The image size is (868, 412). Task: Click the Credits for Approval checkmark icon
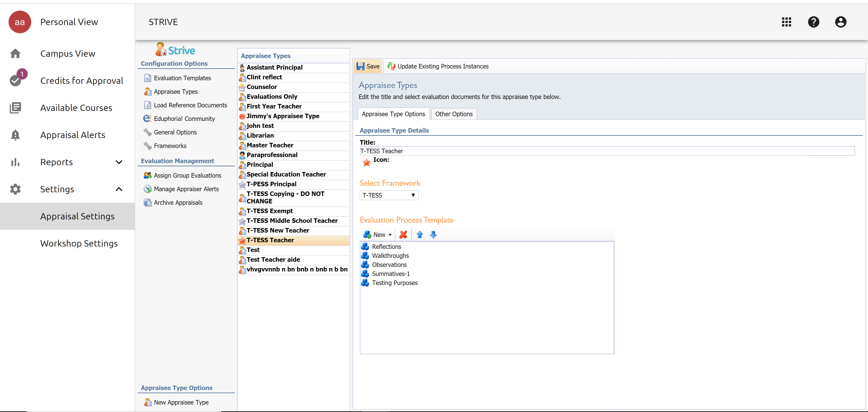click(x=15, y=81)
